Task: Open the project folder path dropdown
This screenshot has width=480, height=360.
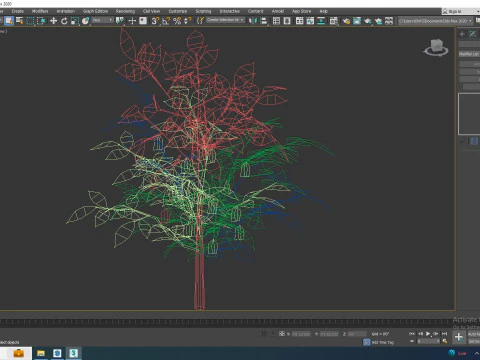Action: point(436,21)
